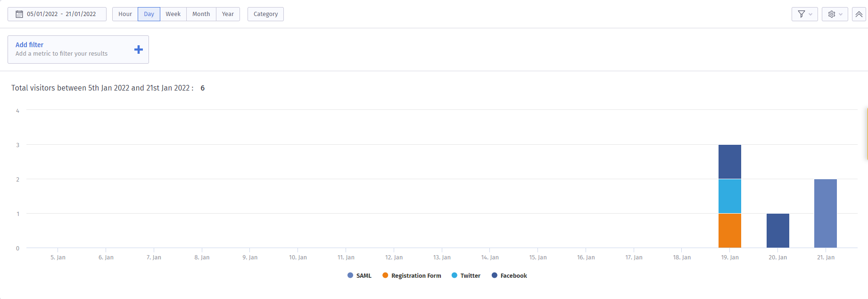
Task: Click the orange Registration Form bar segment
Action: coord(729,231)
